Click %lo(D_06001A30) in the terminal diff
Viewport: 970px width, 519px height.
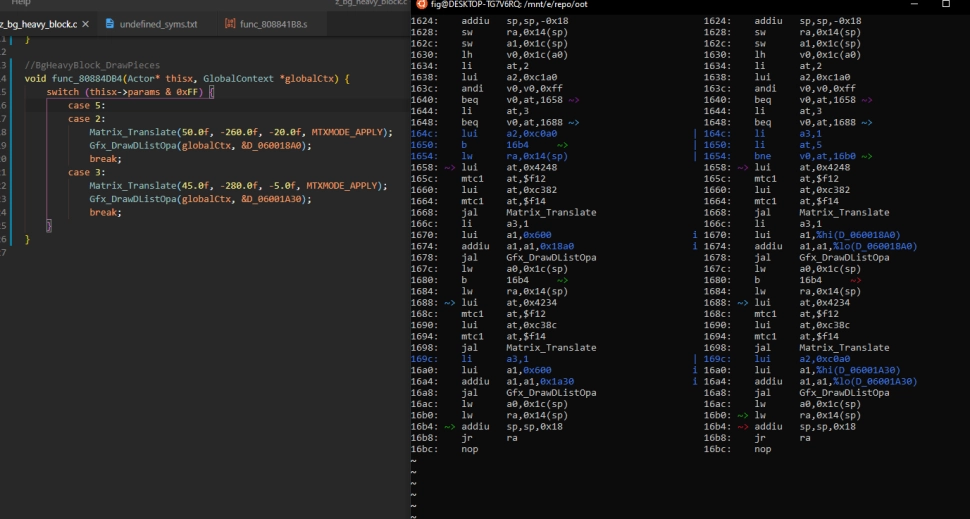(x=875, y=381)
